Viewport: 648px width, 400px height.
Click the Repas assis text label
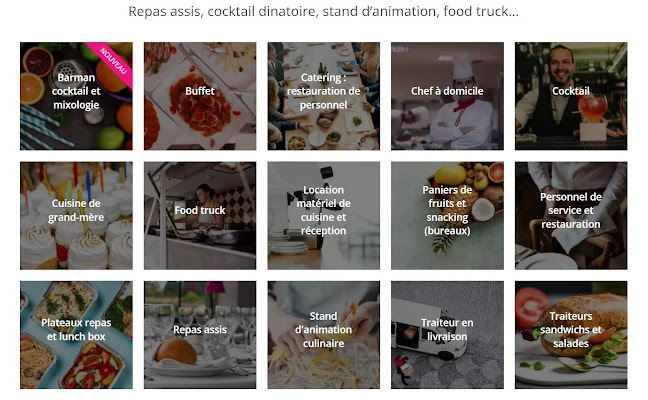tap(199, 327)
